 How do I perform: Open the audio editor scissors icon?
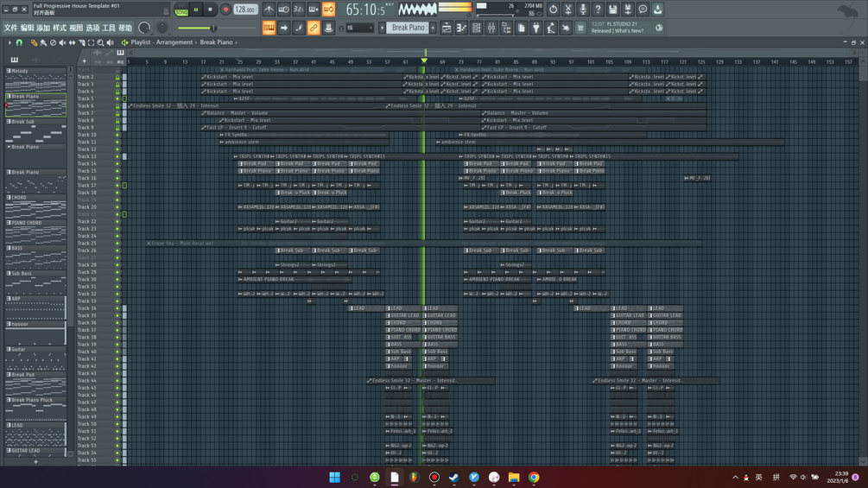tap(568, 9)
